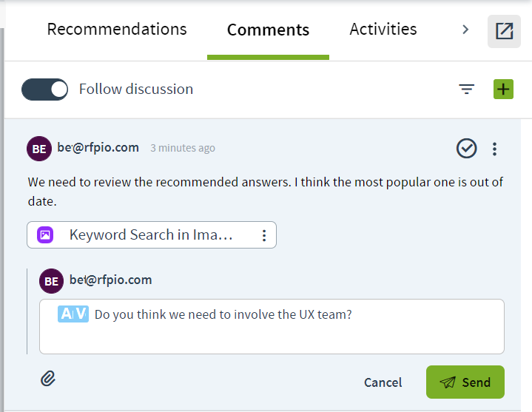Image resolution: width=532 pixels, height=412 pixels.
Task: Click the paperclip attach file icon
Action: pyautogui.click(x=48, y=379)
